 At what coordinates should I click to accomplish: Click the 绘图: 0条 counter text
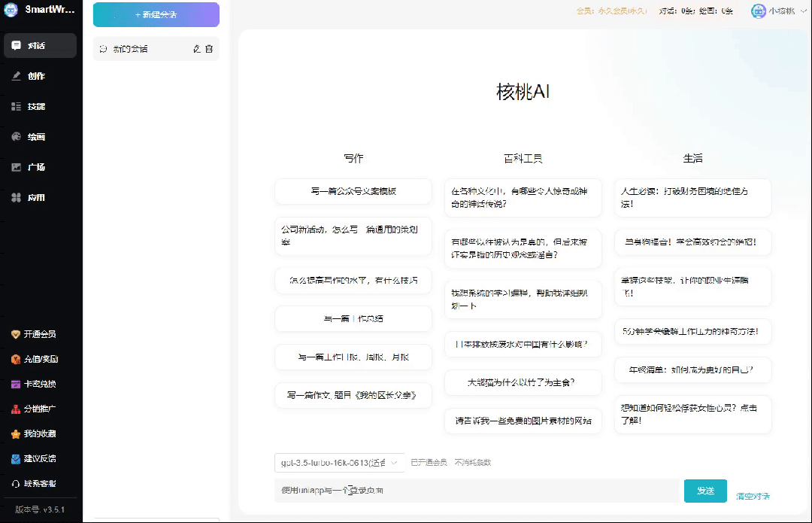[716, 11]
